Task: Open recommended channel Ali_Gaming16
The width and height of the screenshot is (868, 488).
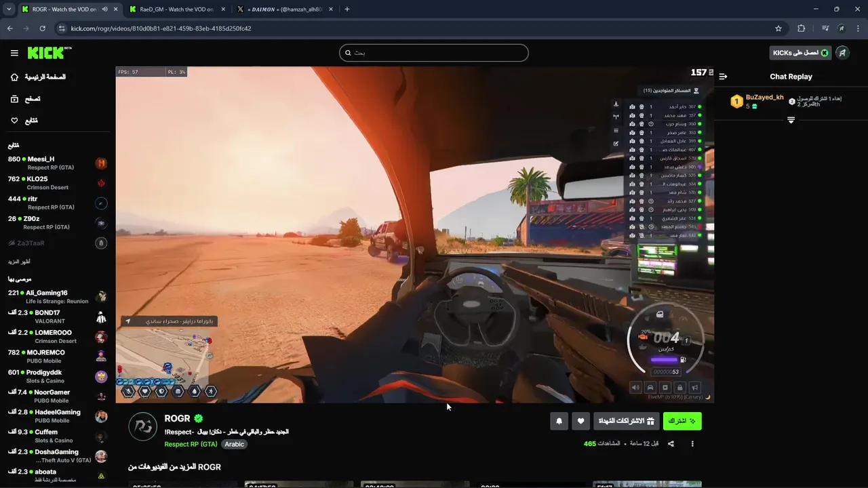Action: (58, 297)
